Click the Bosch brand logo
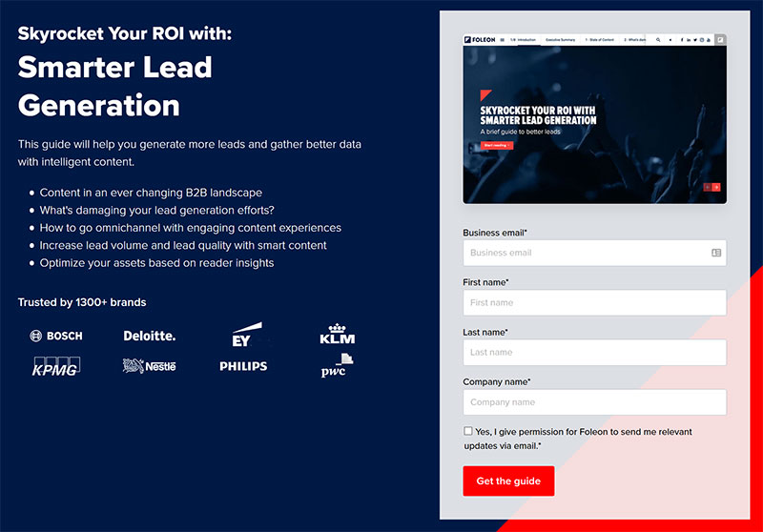 [x=56, y=336]
